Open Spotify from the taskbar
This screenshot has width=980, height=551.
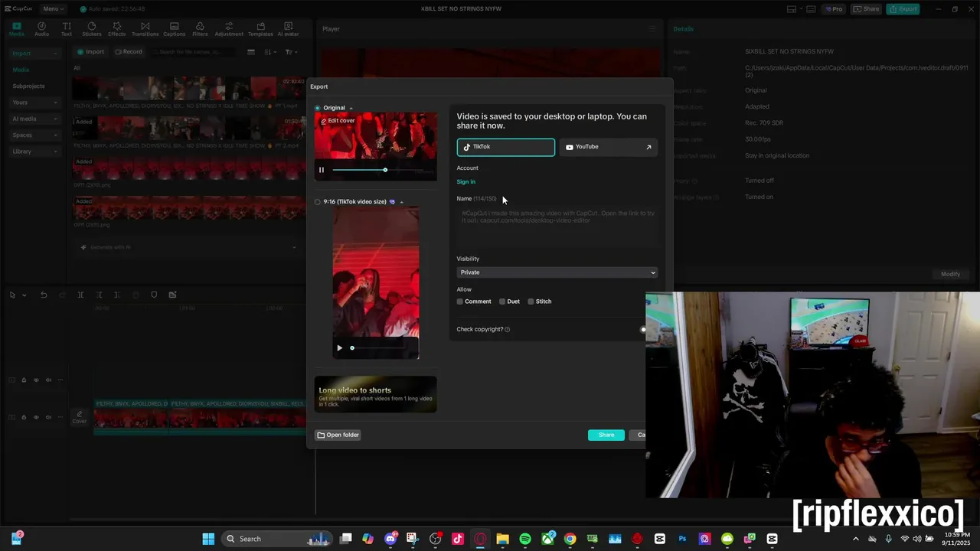pos(525,539)
